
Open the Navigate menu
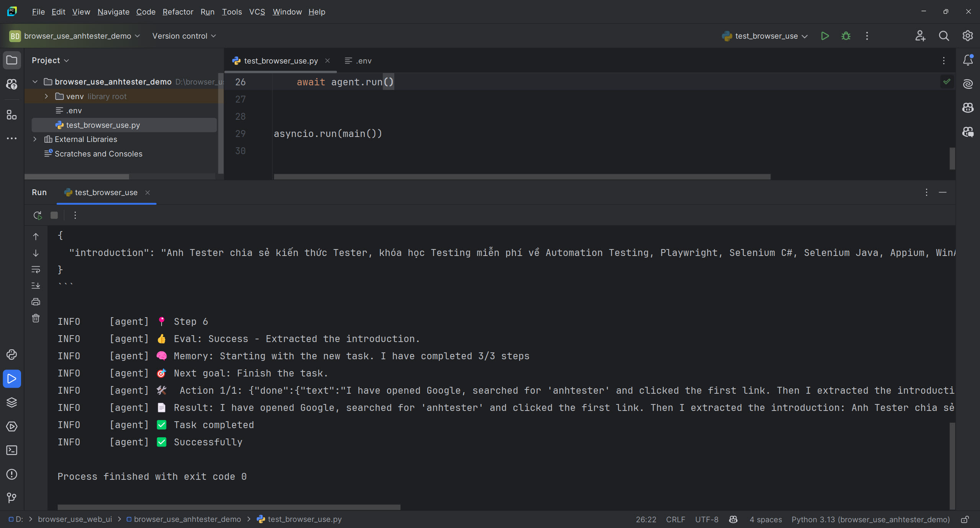click(113, 12)
